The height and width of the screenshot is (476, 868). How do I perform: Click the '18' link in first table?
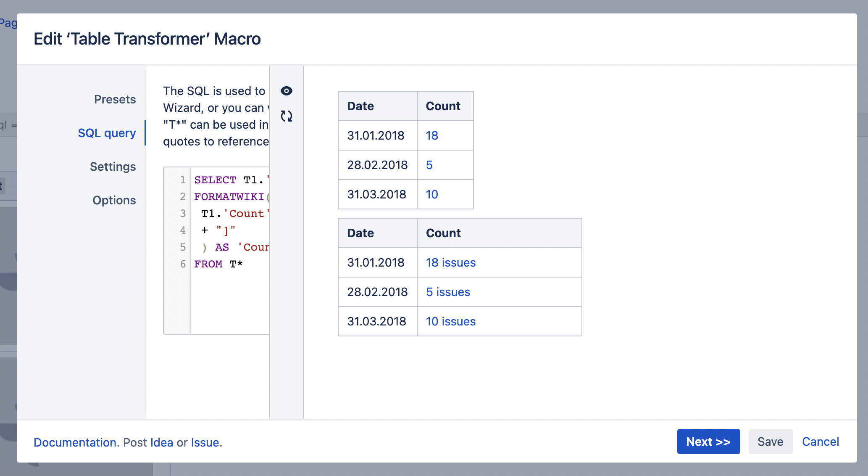(432, 135)
